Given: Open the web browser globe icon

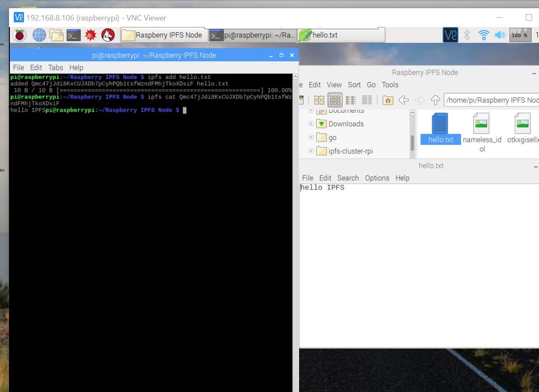Looking at the screenshot, I should coord(39,35).
